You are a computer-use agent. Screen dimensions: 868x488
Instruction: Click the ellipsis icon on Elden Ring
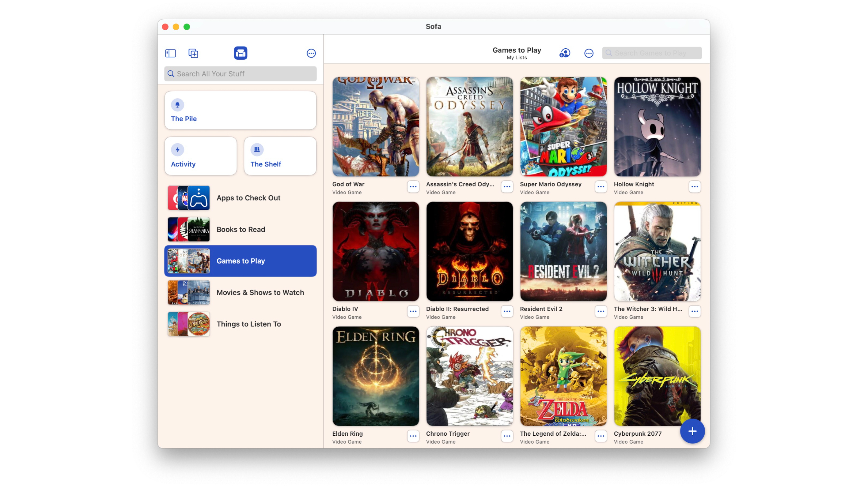click(413, 436)
